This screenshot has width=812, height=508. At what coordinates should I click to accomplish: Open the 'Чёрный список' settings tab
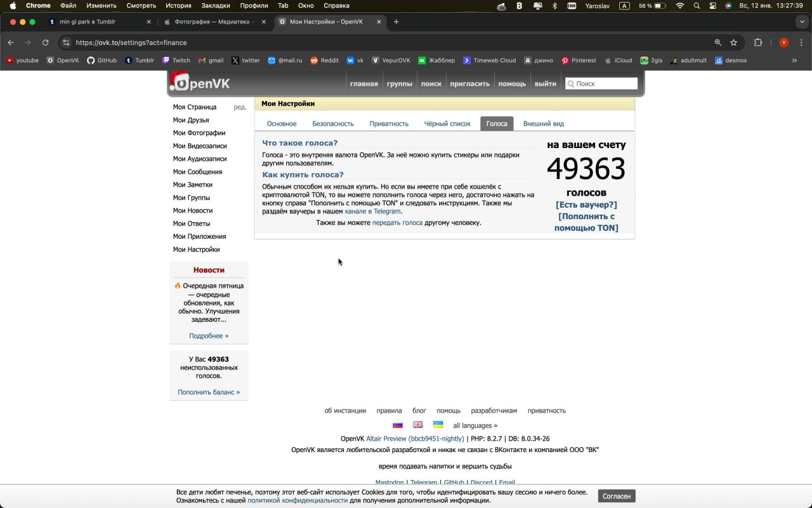click(447, 124)
